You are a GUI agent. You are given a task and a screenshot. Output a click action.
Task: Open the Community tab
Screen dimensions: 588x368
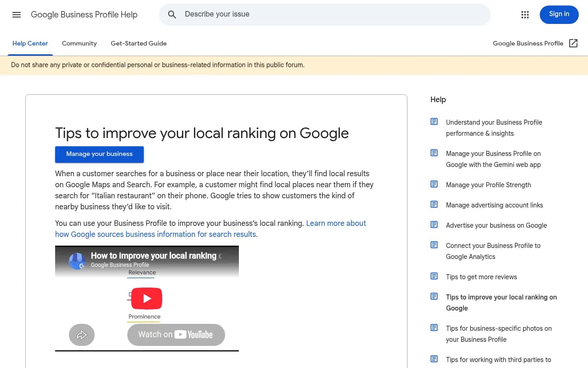coord(79,43)
